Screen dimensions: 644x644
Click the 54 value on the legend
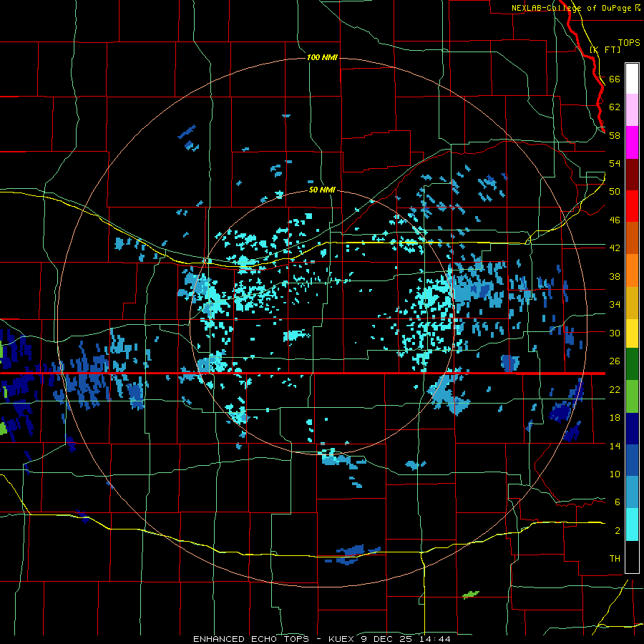tap(615, 163)
